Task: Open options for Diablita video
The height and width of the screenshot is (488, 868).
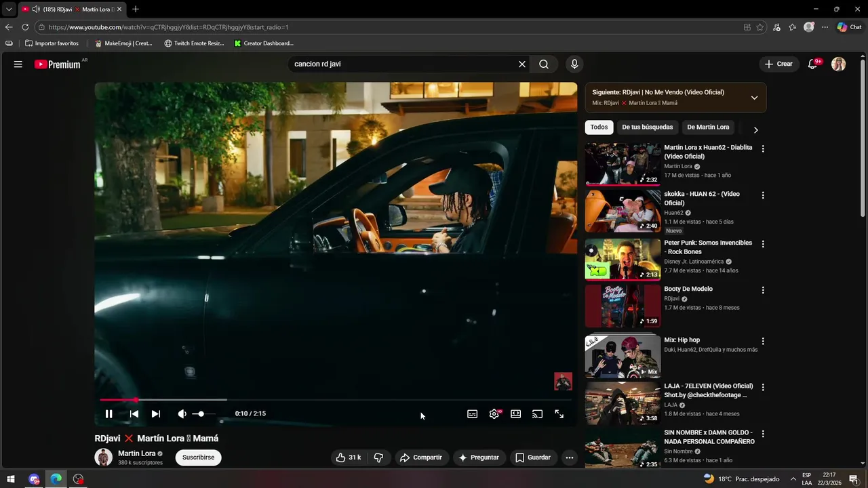Action: pos(763,148)
